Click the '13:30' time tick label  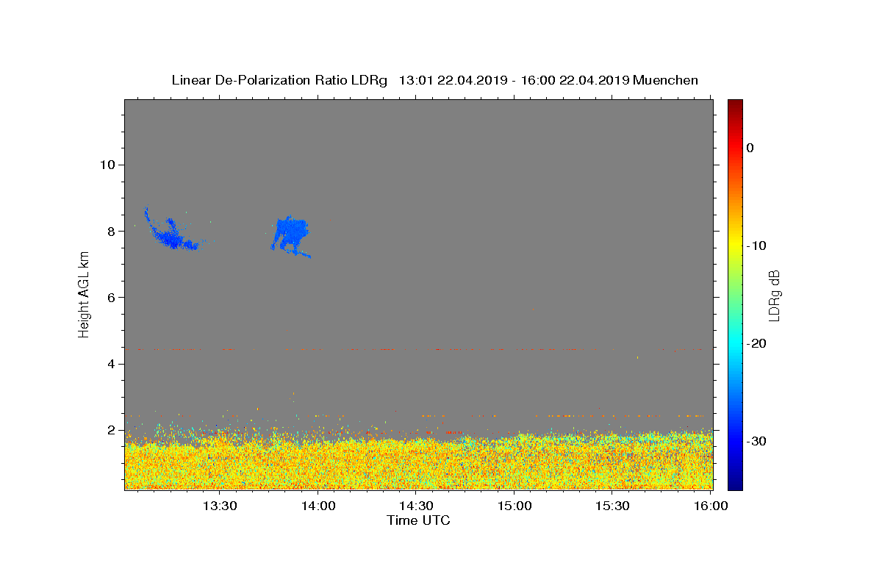[x=220, y=506]
